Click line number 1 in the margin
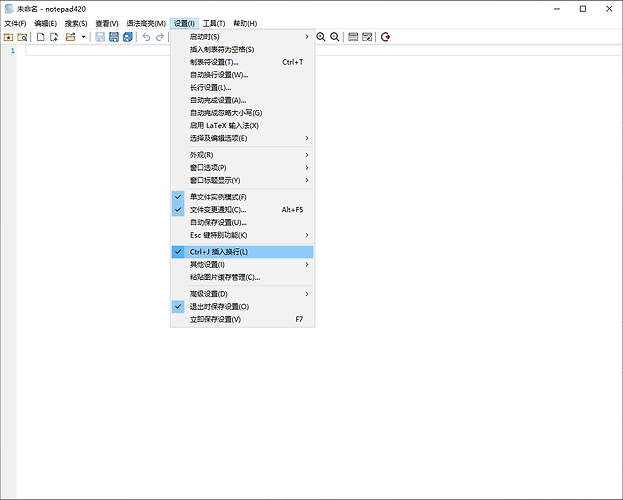 point(12,51)
